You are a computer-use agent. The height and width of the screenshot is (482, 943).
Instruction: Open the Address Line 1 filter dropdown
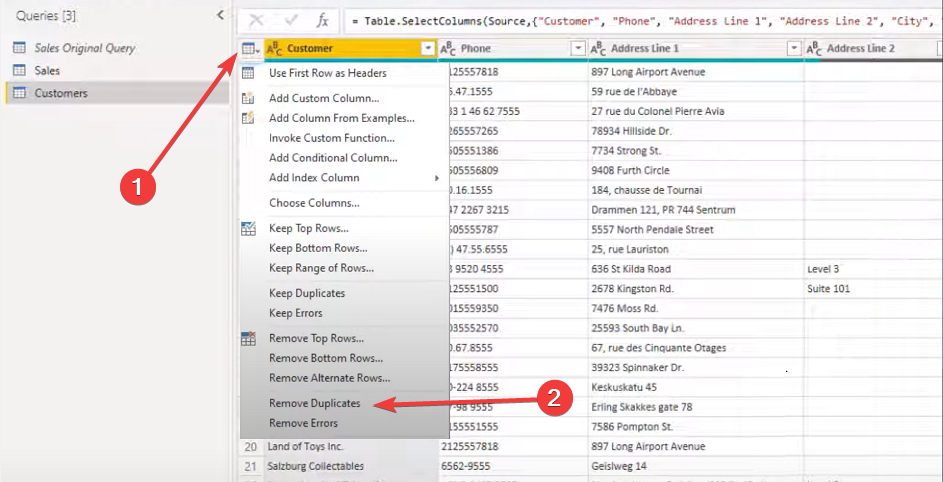[x=794, y=48]
